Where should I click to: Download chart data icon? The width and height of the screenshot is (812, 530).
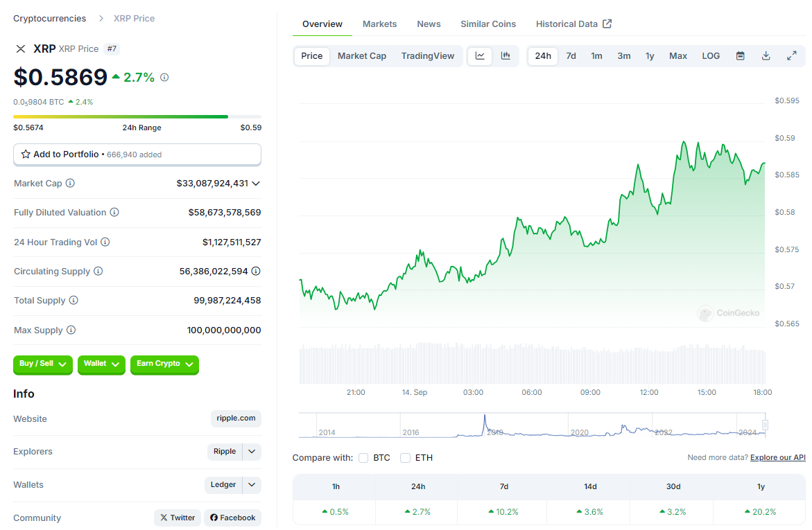click(x=766, y=56)
